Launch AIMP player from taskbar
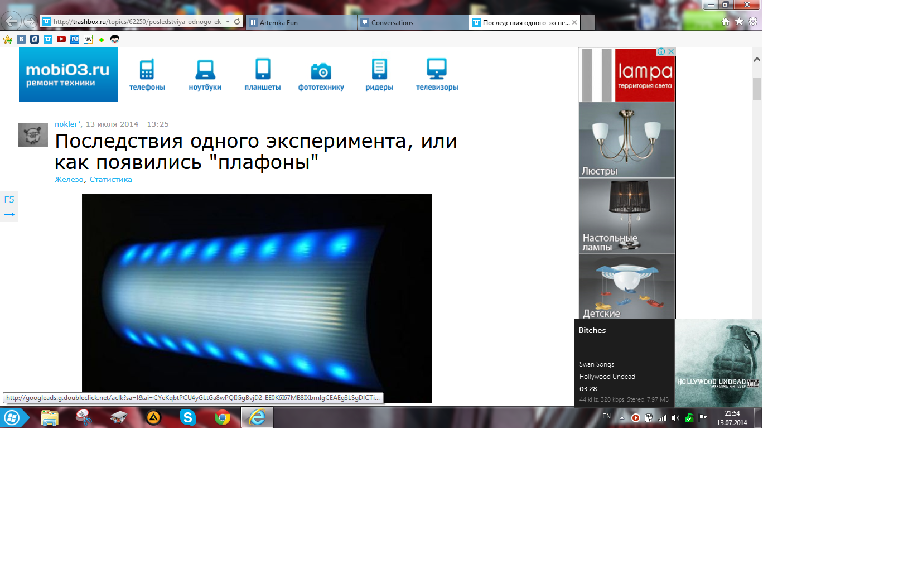Image resolution: width=908 pixels, height=588 pixels. pyautogui.click(x=153, y=417)
